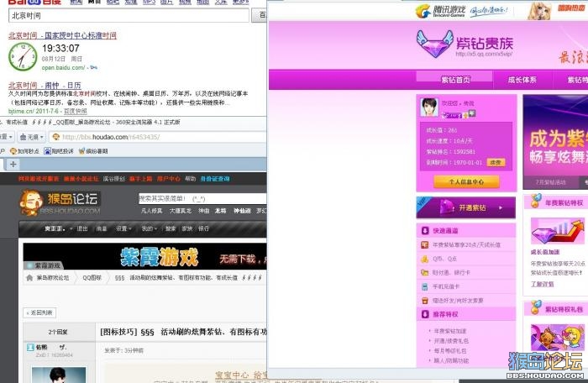Open the 成长体系 tab
This screenshot has width=588, height=383.
tap(522, 80)
